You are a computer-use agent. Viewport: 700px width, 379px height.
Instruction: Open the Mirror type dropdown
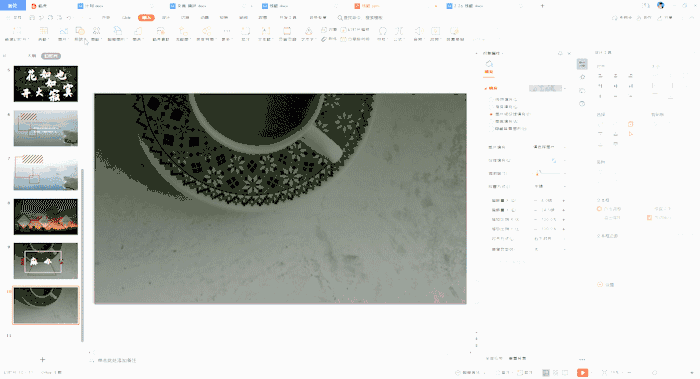pos(550,249)
